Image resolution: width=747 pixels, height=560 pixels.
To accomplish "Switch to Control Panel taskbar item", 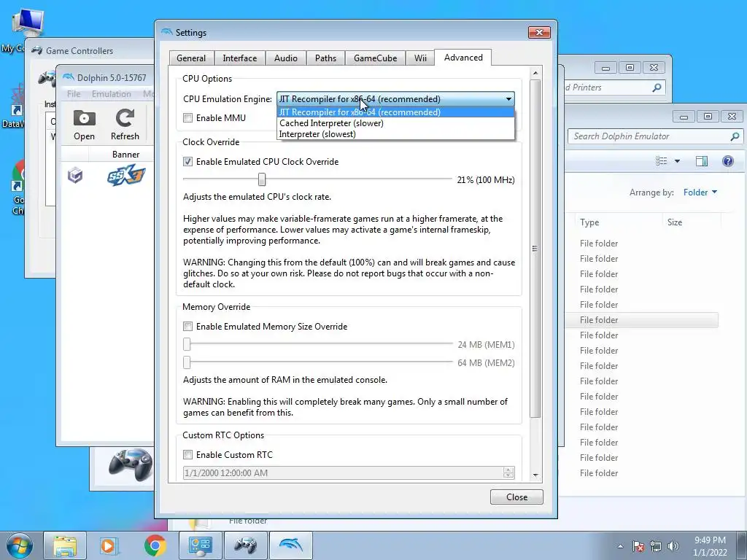I will pos(200,545).
